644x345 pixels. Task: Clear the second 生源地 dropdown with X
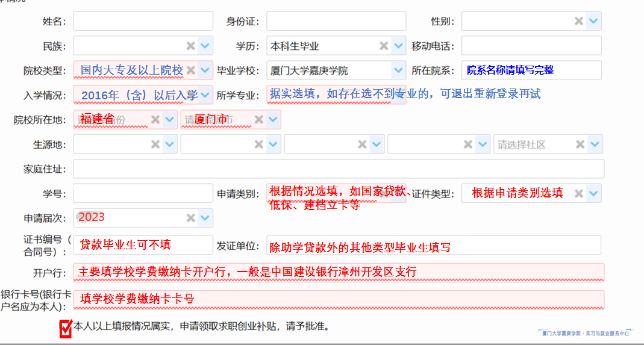(259, 144)
